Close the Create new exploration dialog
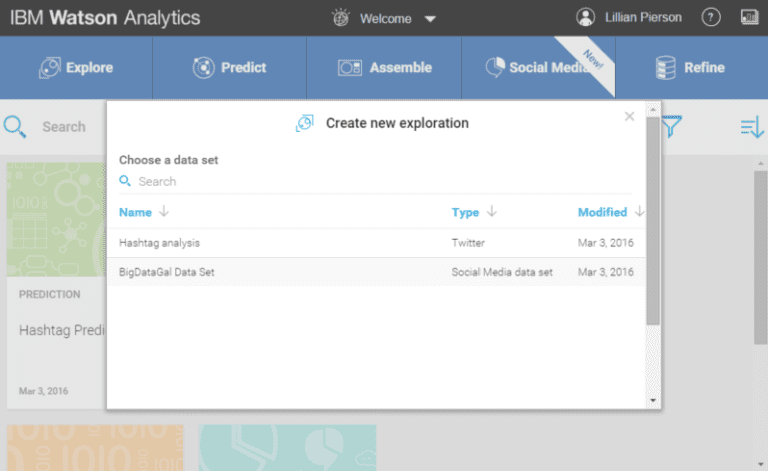 (x=629, y=117)
